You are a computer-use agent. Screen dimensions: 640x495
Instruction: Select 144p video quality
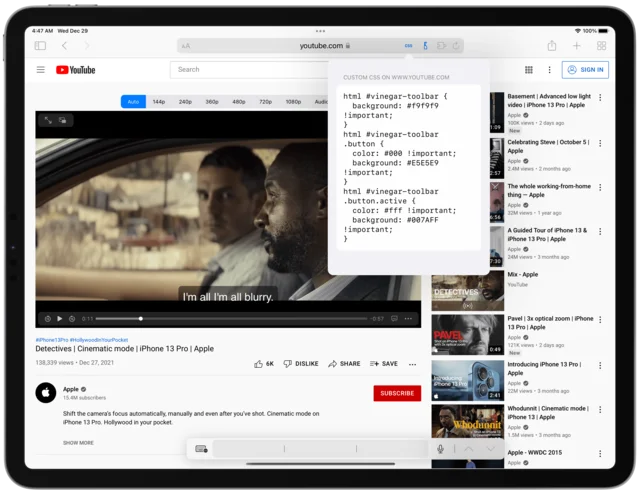click(x=159, y=102)
